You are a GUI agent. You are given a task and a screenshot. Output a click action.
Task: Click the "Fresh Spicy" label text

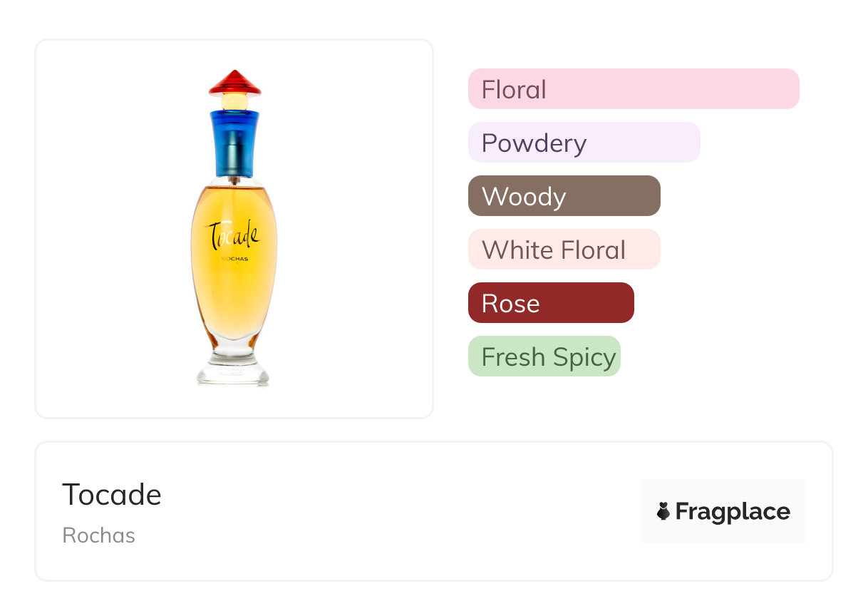pos(548,357)
